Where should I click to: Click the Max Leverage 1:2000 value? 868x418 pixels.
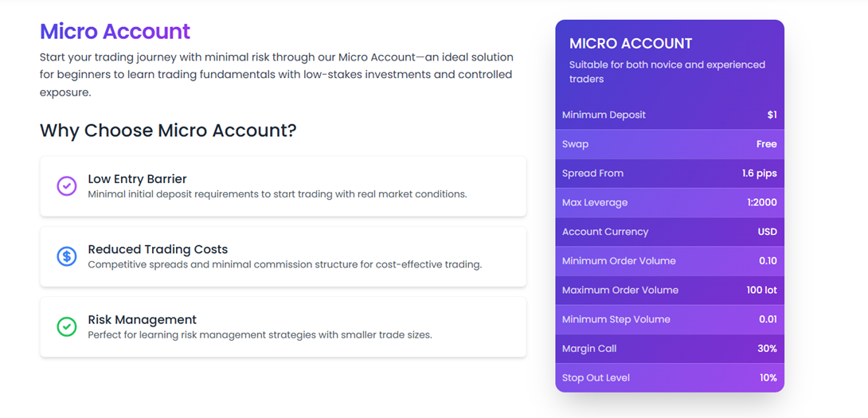(762, 203)
